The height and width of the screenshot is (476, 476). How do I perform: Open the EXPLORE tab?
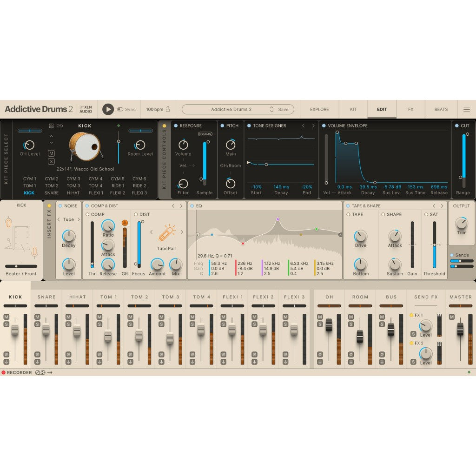[x=319, y=109]
